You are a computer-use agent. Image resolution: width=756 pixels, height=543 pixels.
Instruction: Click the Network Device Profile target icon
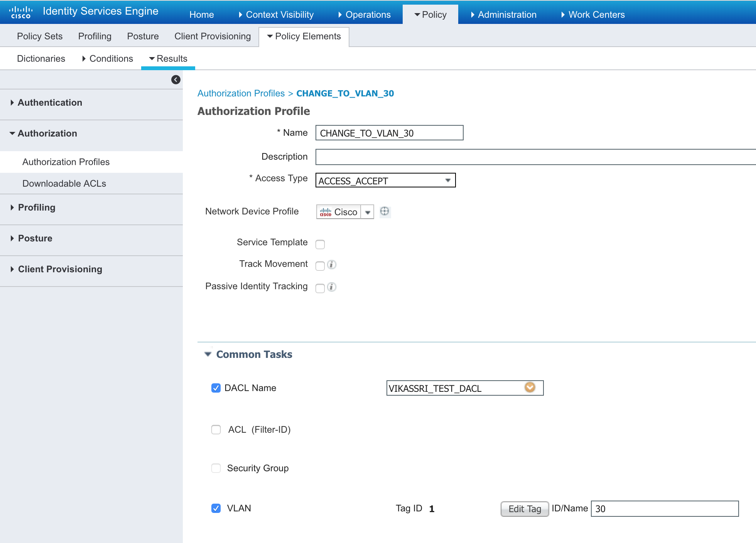(385, 211)
